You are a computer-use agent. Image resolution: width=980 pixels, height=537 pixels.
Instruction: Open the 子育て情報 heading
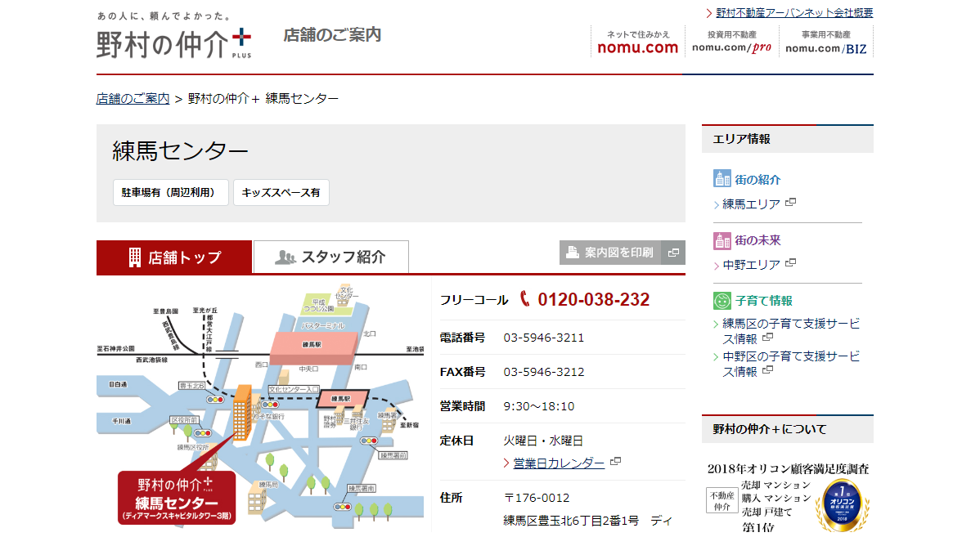pyautogui.click(x=764, y=301)
